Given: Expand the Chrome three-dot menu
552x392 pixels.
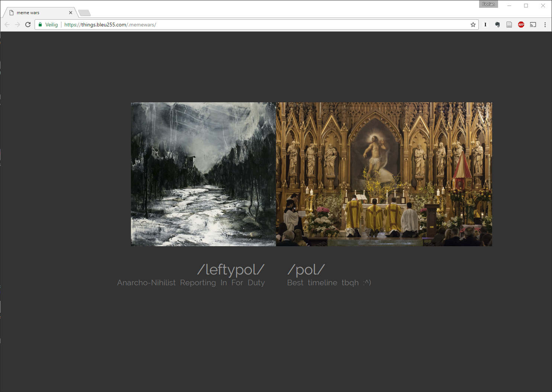Looking at the screenshot, I should (545, 25).
